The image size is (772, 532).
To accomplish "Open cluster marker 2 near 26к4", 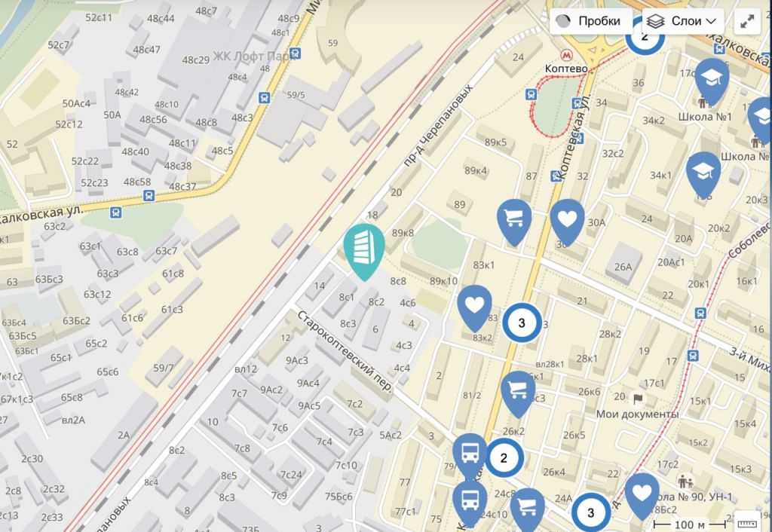I will point(504,457).
